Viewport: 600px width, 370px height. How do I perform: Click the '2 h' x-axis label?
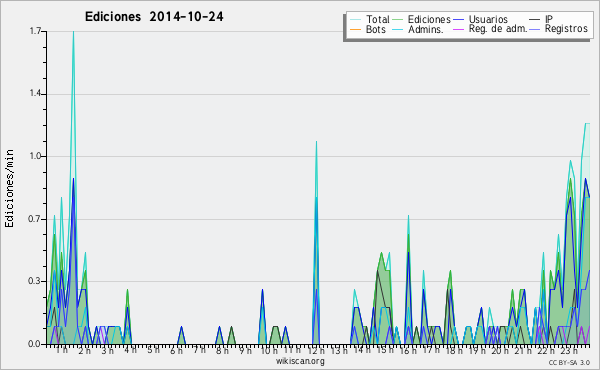pyautogui.click(x=85, y=350)
